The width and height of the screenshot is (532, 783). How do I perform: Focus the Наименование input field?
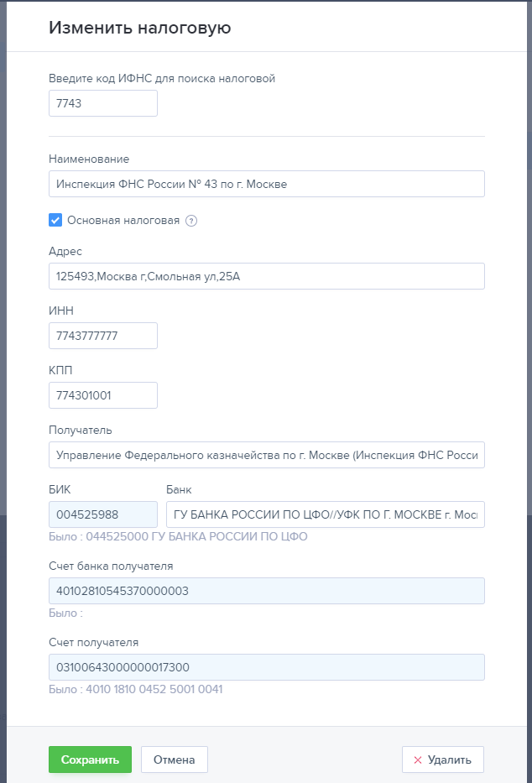tap(267, 184)
